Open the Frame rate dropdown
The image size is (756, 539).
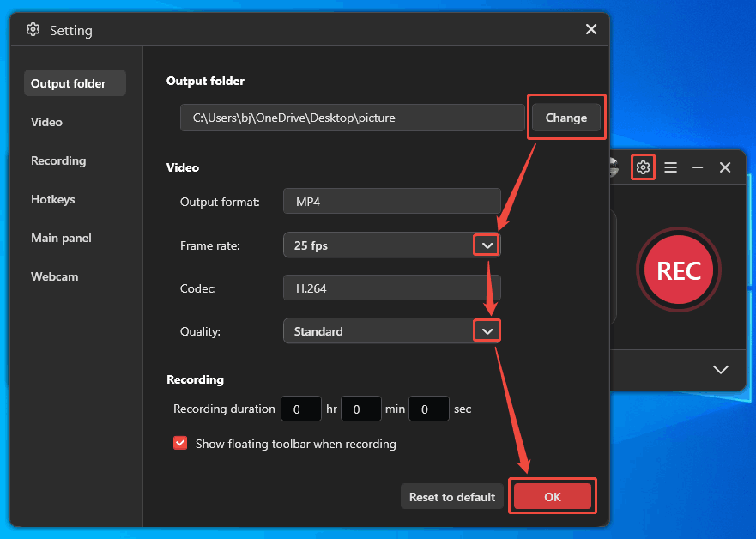486,245
